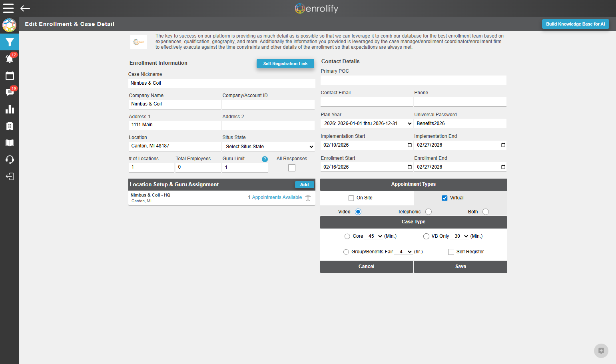Uncheck the Virtual appointment type
This screenshot has height=364, width=616.
pos(445,198)
